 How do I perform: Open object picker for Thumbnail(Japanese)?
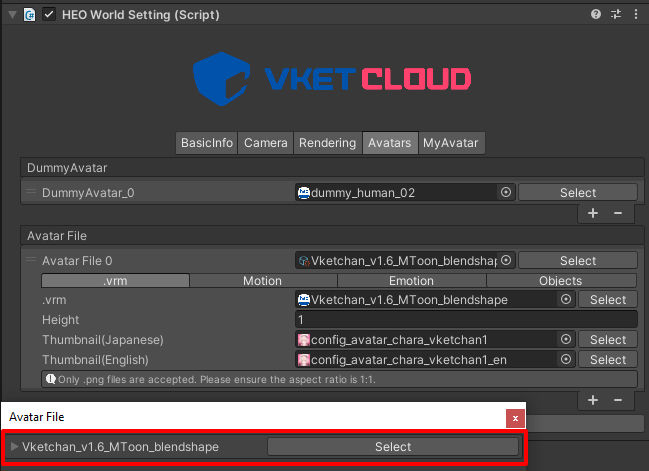pyautogui.click(x=566, y=339)
